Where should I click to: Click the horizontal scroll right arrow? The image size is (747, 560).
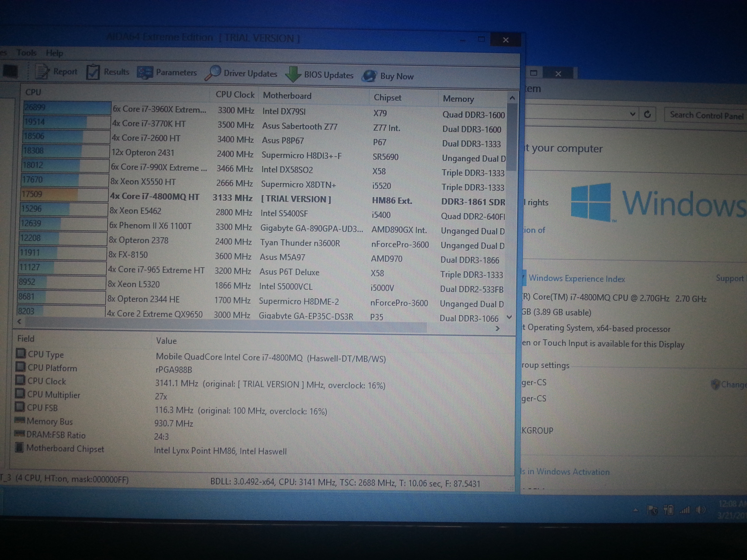click(x=497, y=328)
